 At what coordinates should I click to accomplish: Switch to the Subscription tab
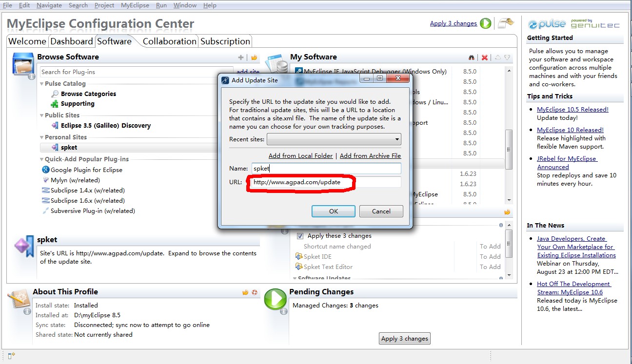point(225,41)
